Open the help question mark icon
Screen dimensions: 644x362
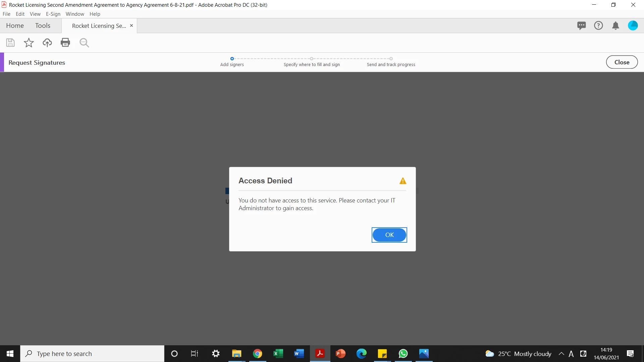[598, 25]
